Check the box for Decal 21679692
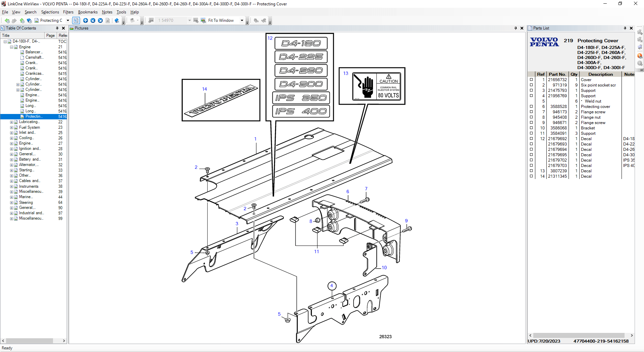Image resolution: width=644 pixels, height=352 pixels. (x=531, y=139)
